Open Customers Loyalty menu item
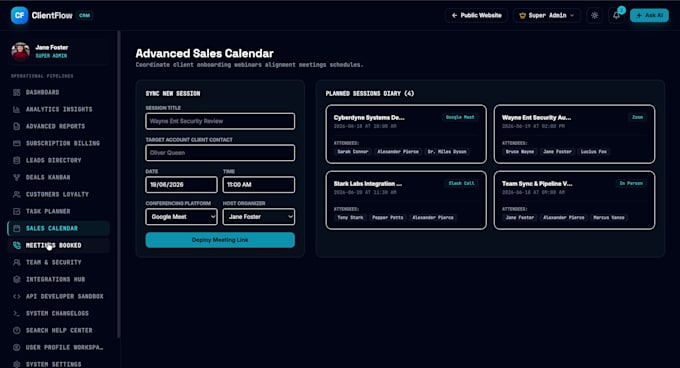 [x=58, y=194]
